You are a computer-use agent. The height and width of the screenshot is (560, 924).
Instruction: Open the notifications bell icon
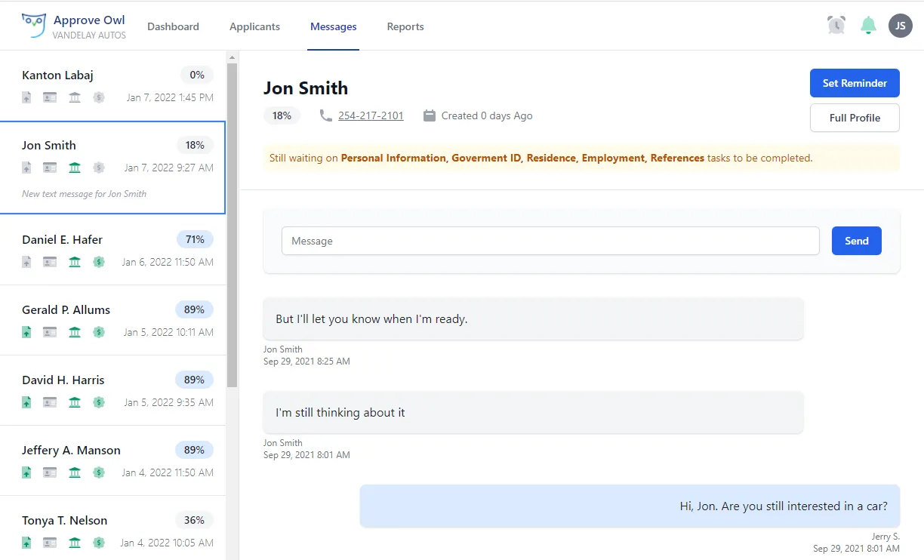pyautogui.click(x=868, y=26)
